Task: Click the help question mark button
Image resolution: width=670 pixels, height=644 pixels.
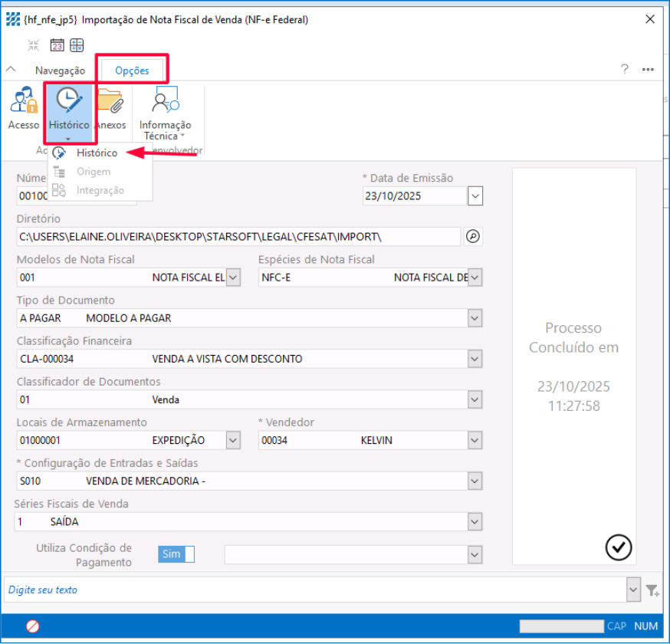Action: coord(624,69)
